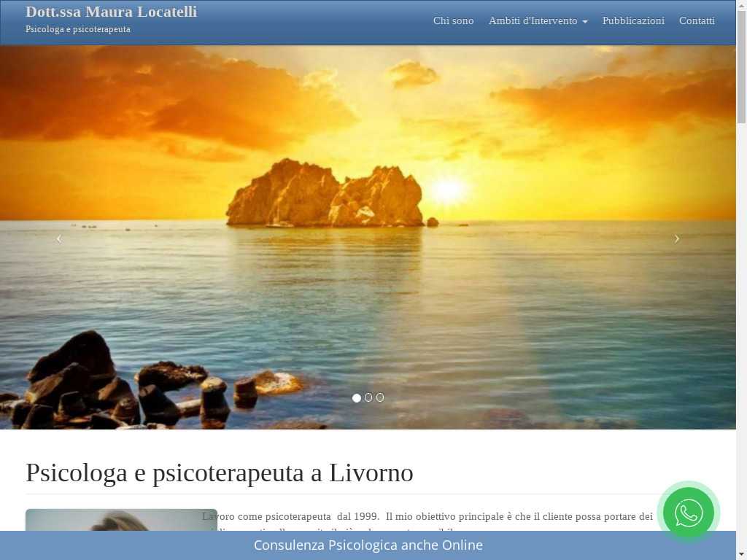Switch to the second carousel slide dot
Screen dimensions: 747x560
[x=368, y=397]
